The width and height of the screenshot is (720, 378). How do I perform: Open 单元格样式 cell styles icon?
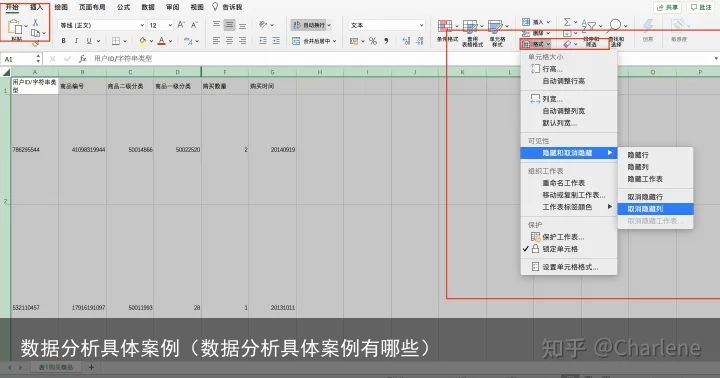[495, 27]
